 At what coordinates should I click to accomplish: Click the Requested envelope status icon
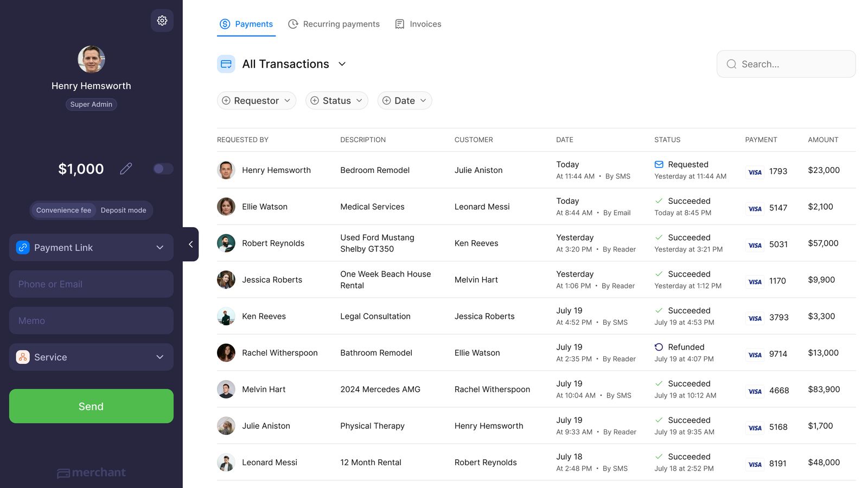(659, 164)
